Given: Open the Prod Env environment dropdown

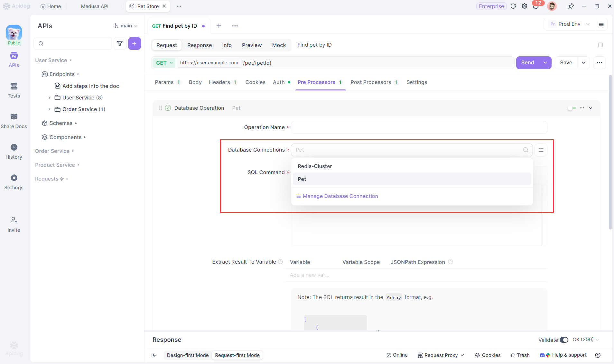Looking at the screenshot, I should point(569,24).
